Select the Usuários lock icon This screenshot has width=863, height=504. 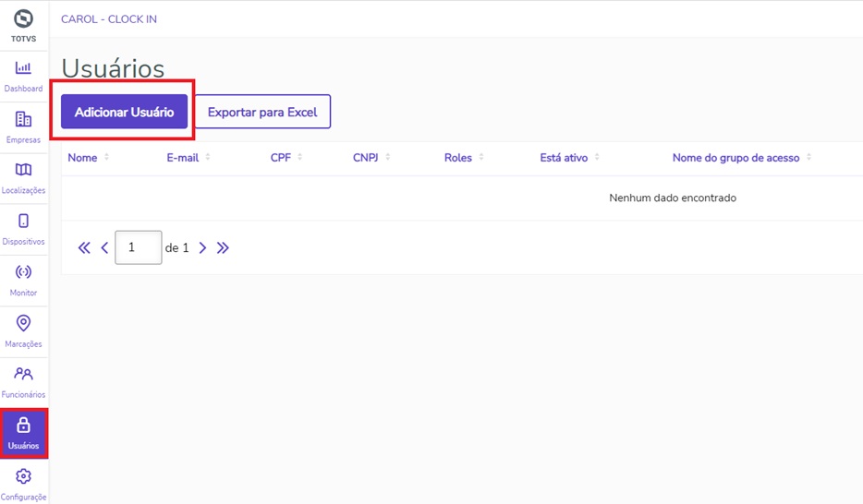point(23,425)
